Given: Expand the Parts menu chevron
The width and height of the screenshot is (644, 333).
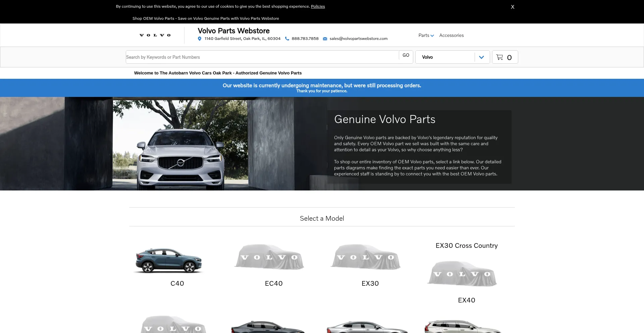Looking at the screenshot, I should click(432, 36).
